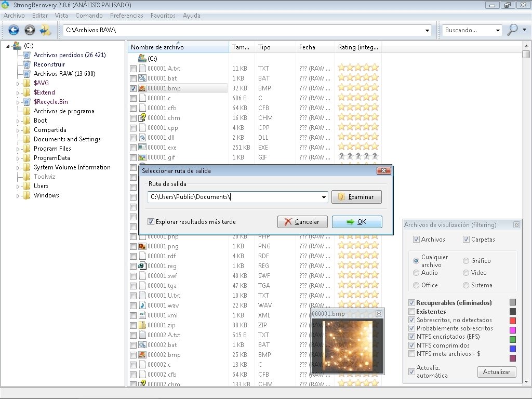Toggle the Archivos filter checkbox

[416, 240]
